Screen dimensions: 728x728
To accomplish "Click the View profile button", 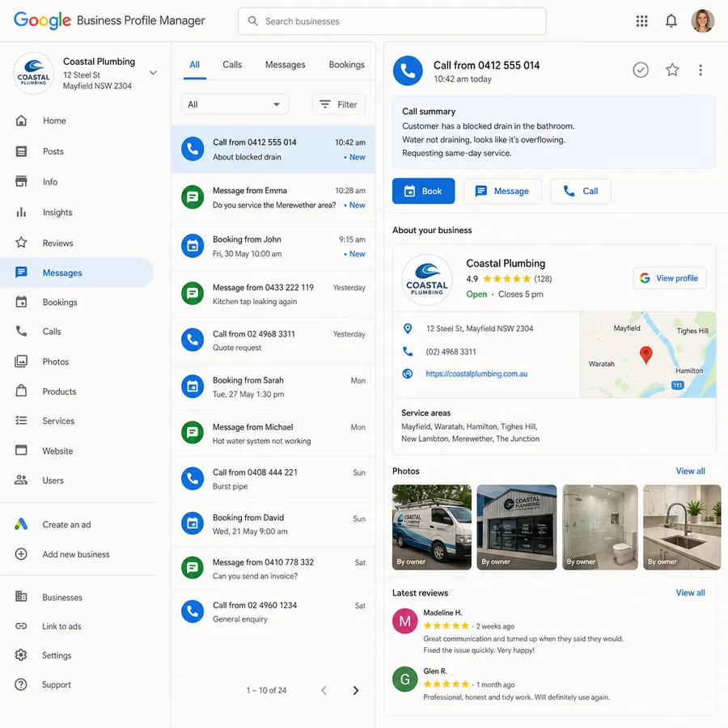I will [x=669, y=278].
